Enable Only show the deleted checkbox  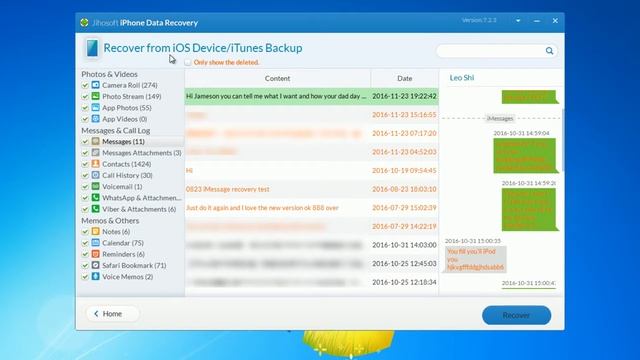click(x=187, y=62)
